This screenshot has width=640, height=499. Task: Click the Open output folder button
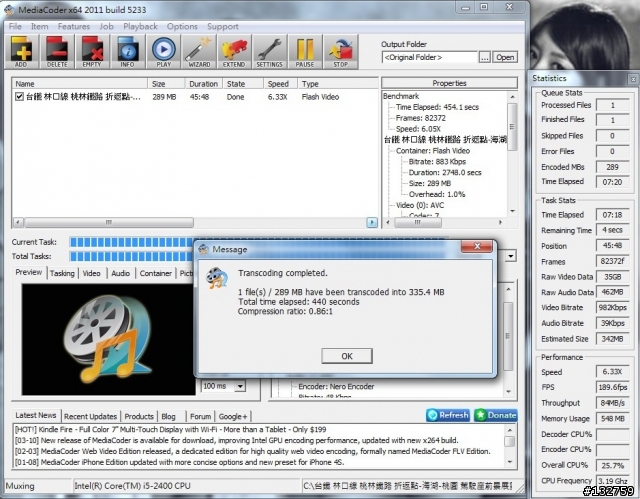click(505, 58)
